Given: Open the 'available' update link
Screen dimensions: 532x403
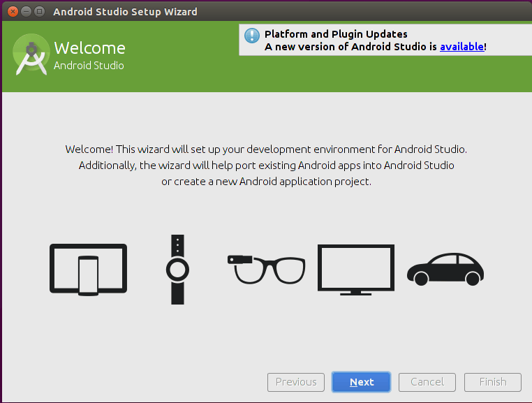Looking at the screenshot, I should click(x=461, y=47).
